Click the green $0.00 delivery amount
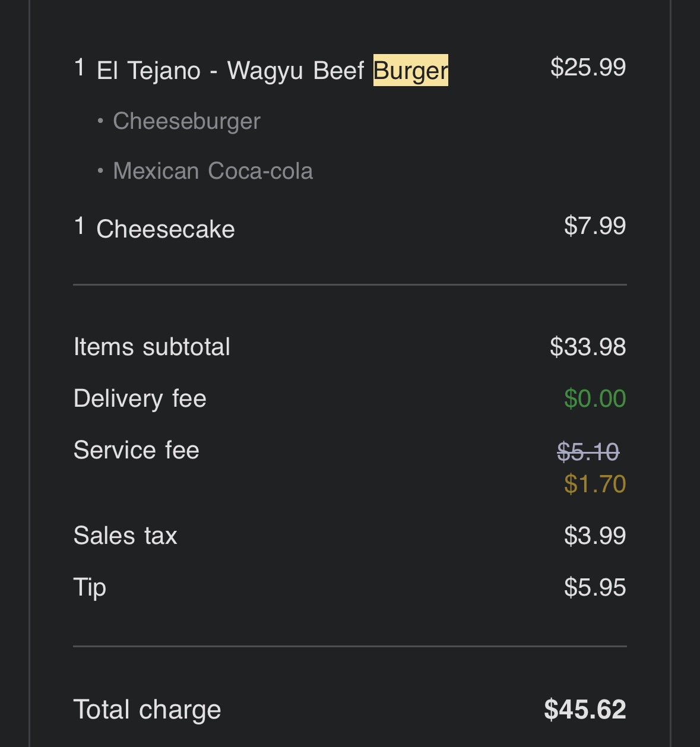 click(x=595, y=398)
